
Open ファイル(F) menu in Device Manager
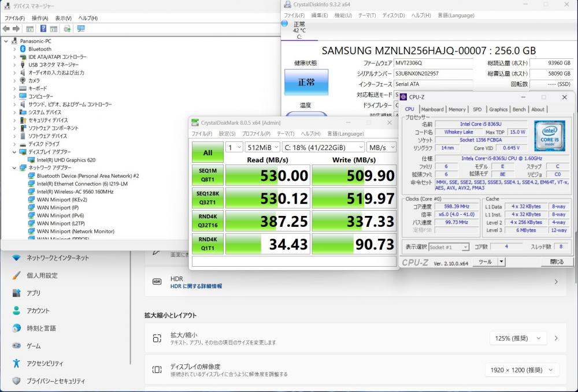coord(14,18)
